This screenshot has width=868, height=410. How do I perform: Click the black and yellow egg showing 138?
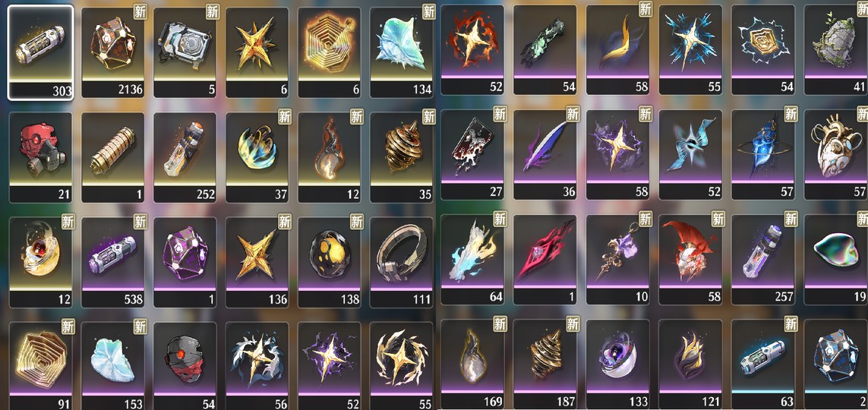point(330,262)
